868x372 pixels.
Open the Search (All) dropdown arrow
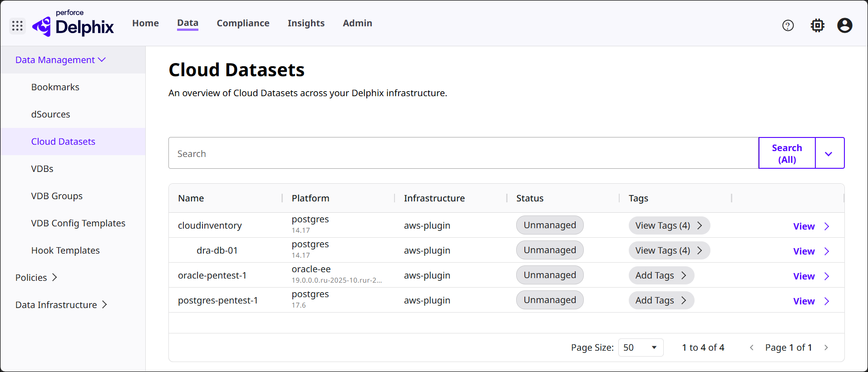point(829,154)
